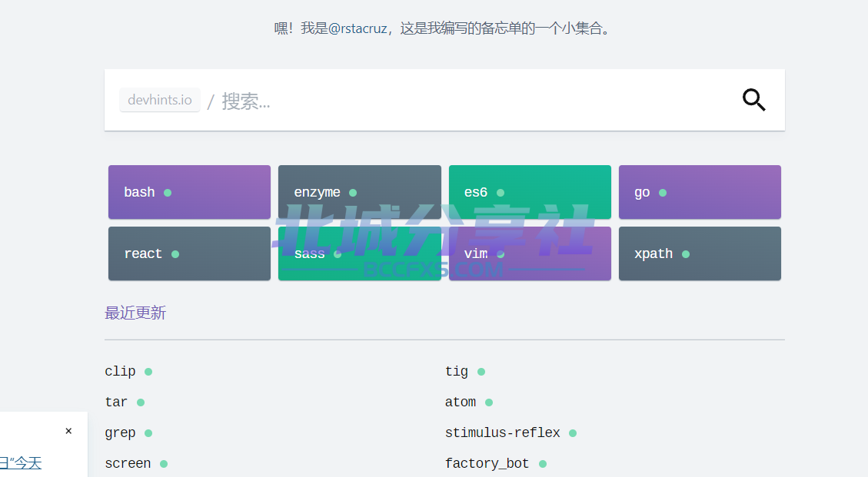Focus the search input field

click(x=476, y=101)
